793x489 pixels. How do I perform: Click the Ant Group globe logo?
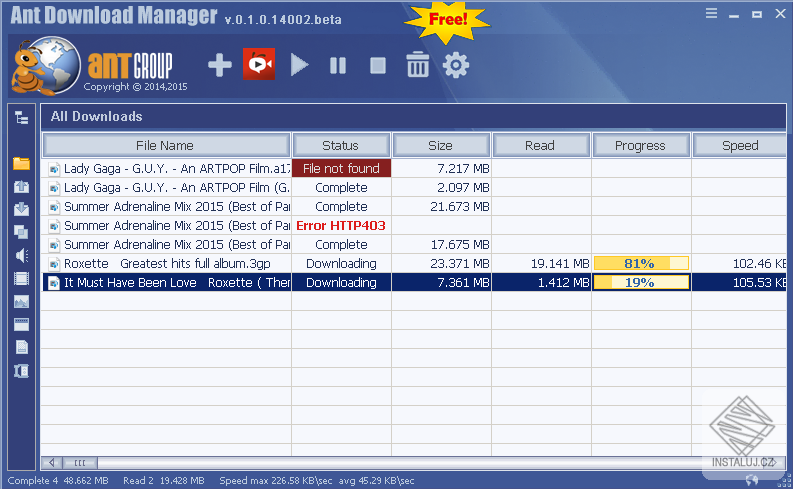click(47, 66)
